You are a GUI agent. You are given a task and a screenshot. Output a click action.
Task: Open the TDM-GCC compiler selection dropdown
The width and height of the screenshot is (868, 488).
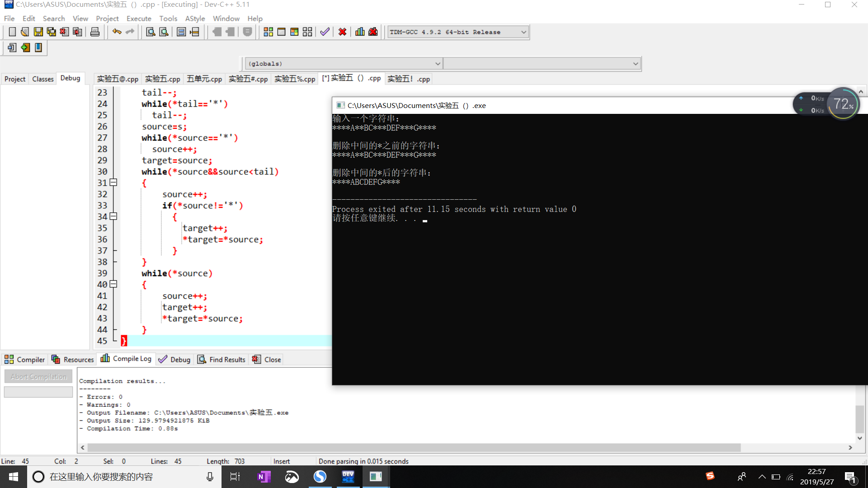tap(524, 32)
